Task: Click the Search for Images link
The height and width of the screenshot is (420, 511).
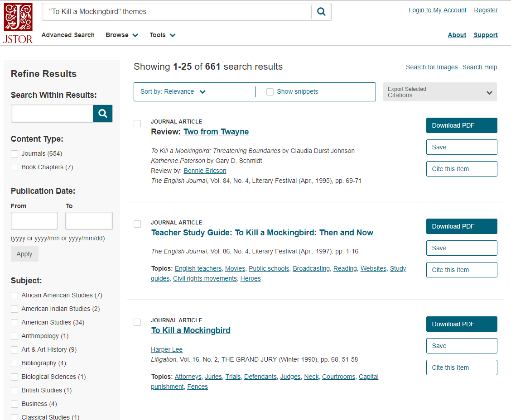Action: pyautogui.click(x=431, y=67)
